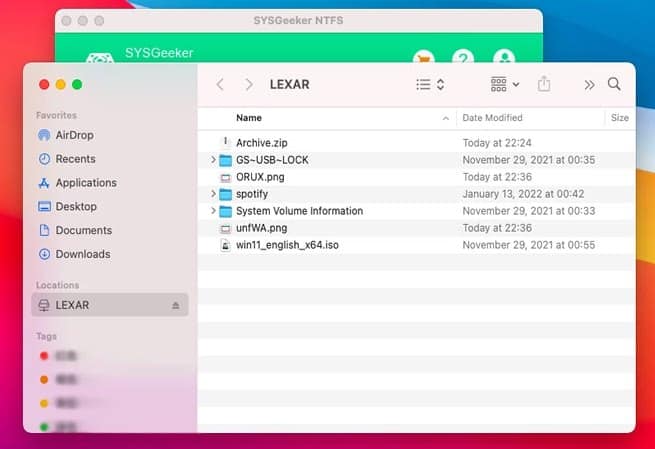The height and width of the screenshot is (449, 655).
Task: Select the unfWA.png file icon
Action: [x=226, y=228]
